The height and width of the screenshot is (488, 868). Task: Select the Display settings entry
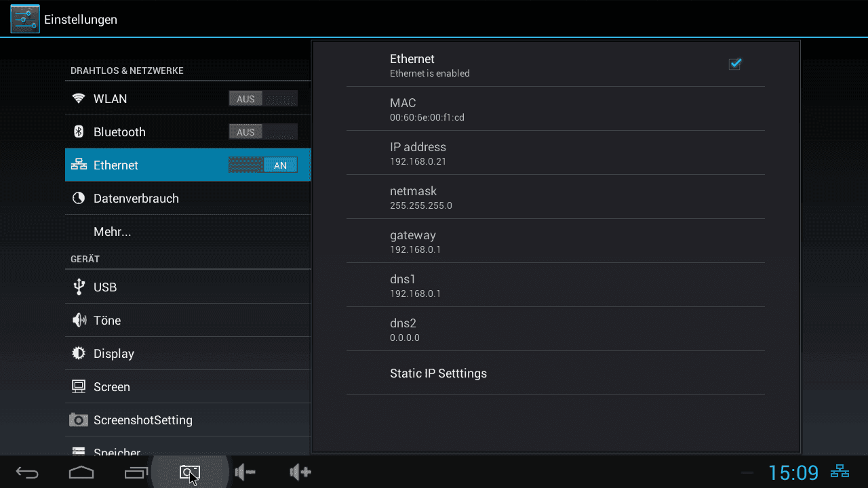click(188, 354)
